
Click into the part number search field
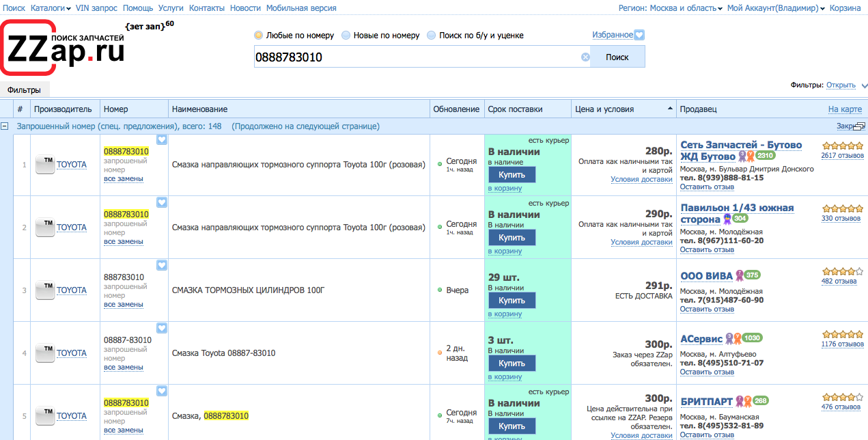coord(417,57)
